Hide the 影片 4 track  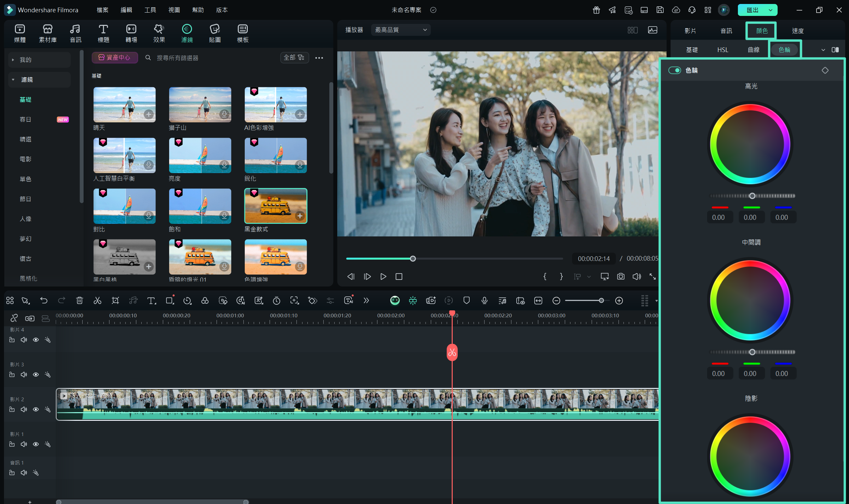tap(36, 340)
